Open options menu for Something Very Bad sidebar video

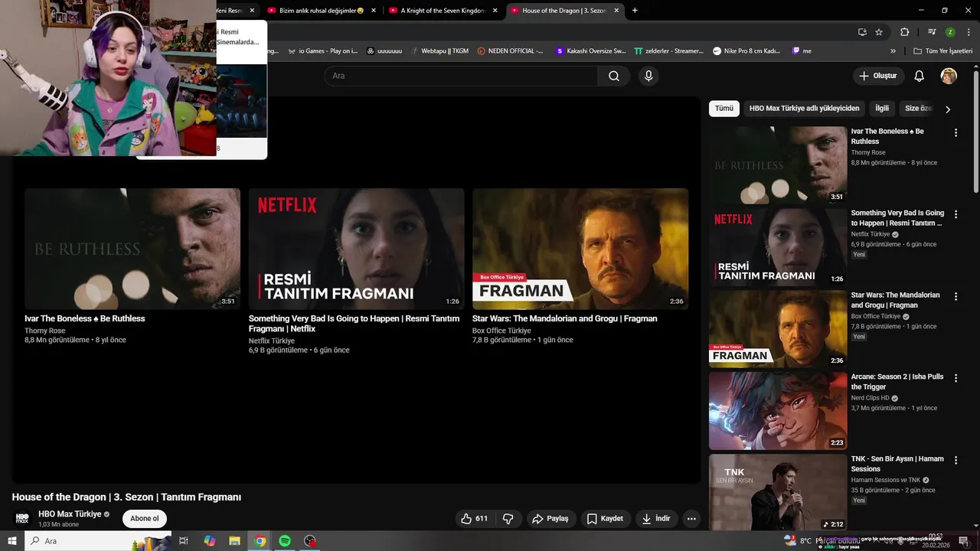[955, 214]
